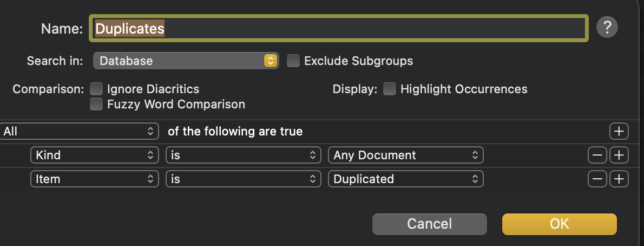Expand the Item attribute dropdown
This screenshot has height=246, width=644.
pyautogui.click(x=94, y=179)
